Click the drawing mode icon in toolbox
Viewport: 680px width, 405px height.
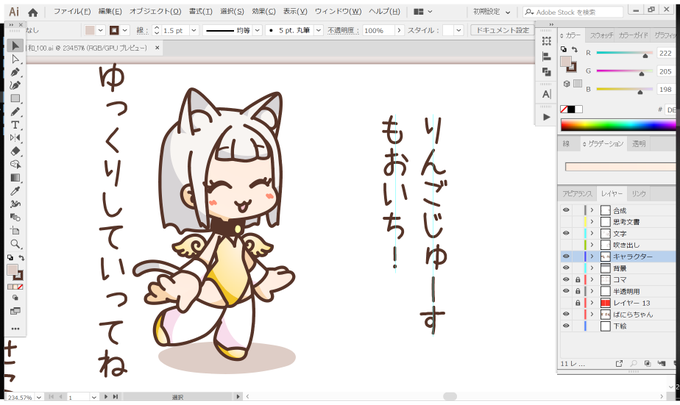[x=15, y=298]
